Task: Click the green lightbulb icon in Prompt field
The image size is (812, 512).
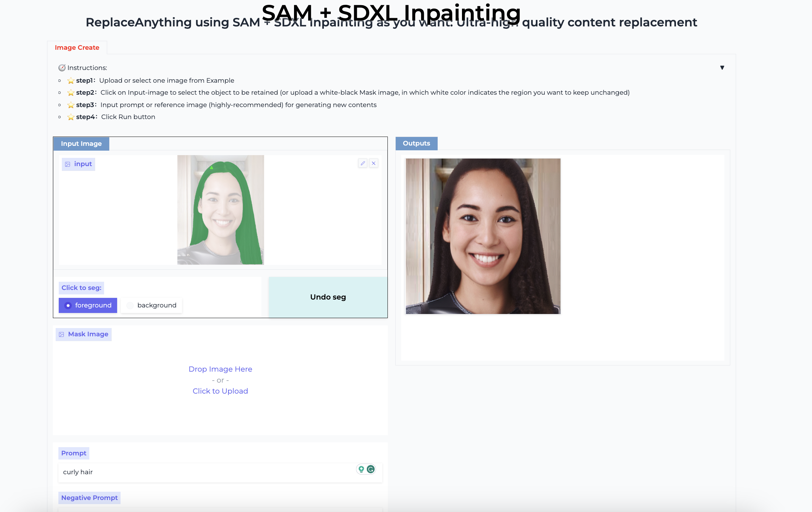Action: click(x=361, y=469)
